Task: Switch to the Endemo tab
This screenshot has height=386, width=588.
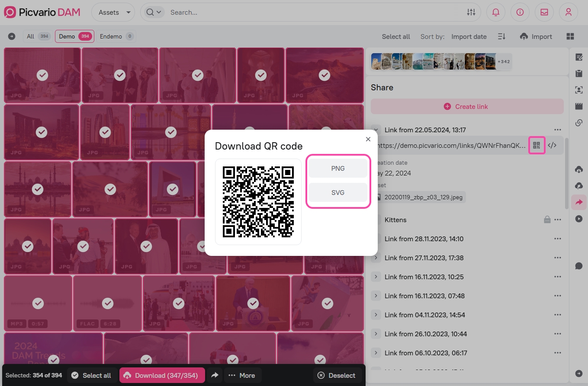Action: point(116,36)
